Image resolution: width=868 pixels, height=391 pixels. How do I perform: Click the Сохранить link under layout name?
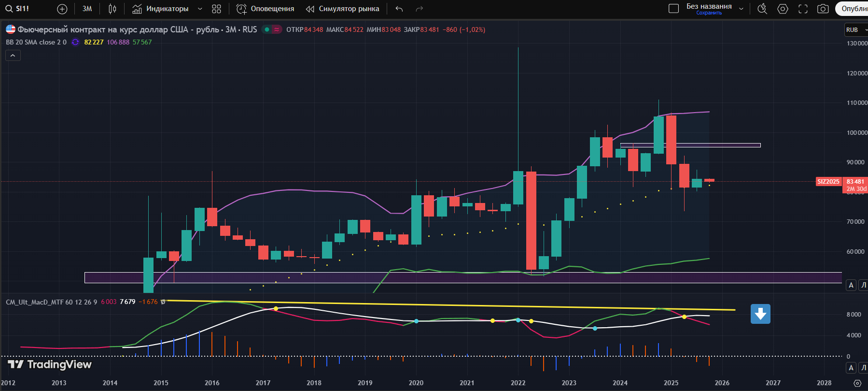[x=709, y=13]
